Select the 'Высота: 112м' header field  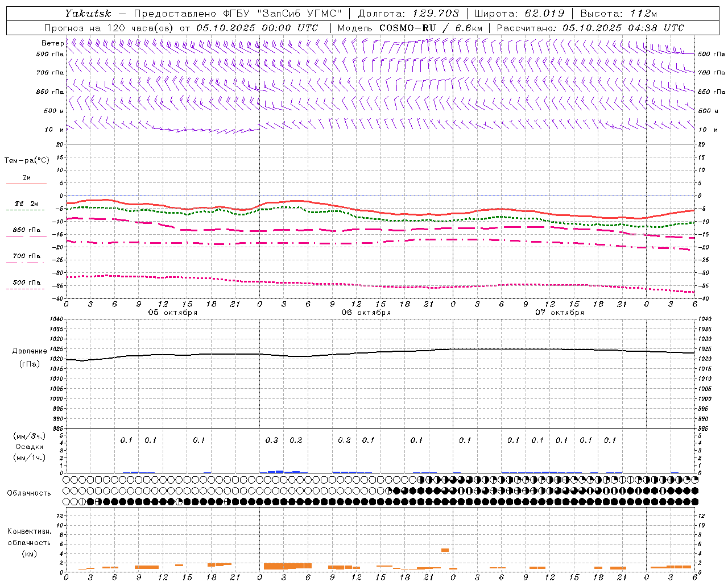[619, 14]
